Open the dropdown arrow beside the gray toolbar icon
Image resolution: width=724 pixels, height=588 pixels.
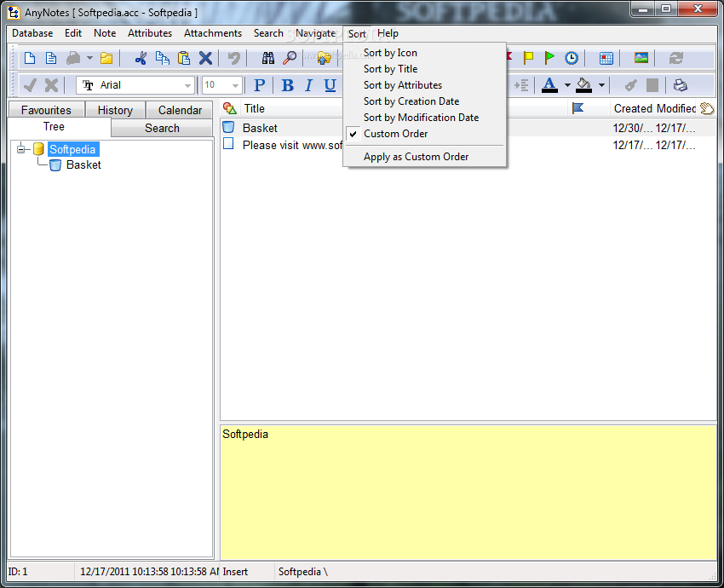(x=89, y=58)
